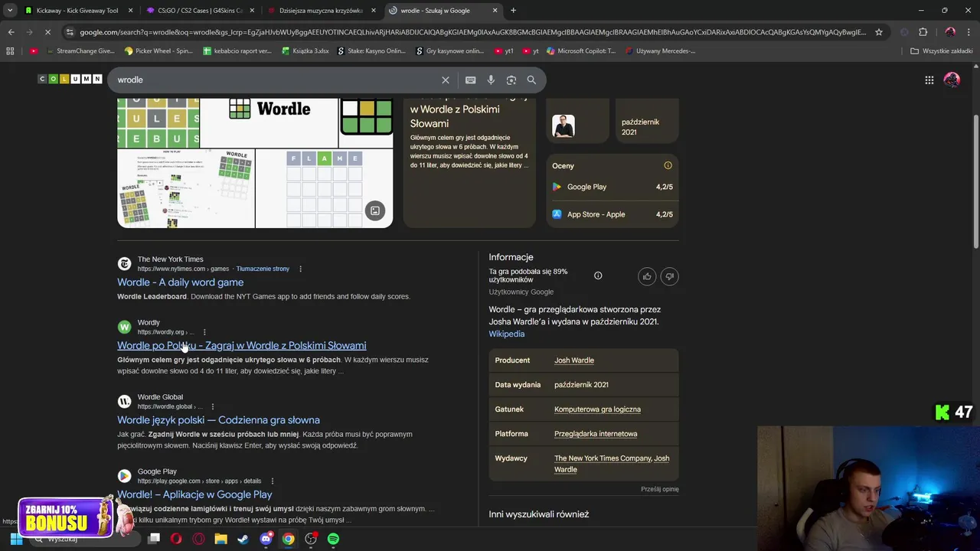Open info icon next to Oceny

click(x=668, y=165)
